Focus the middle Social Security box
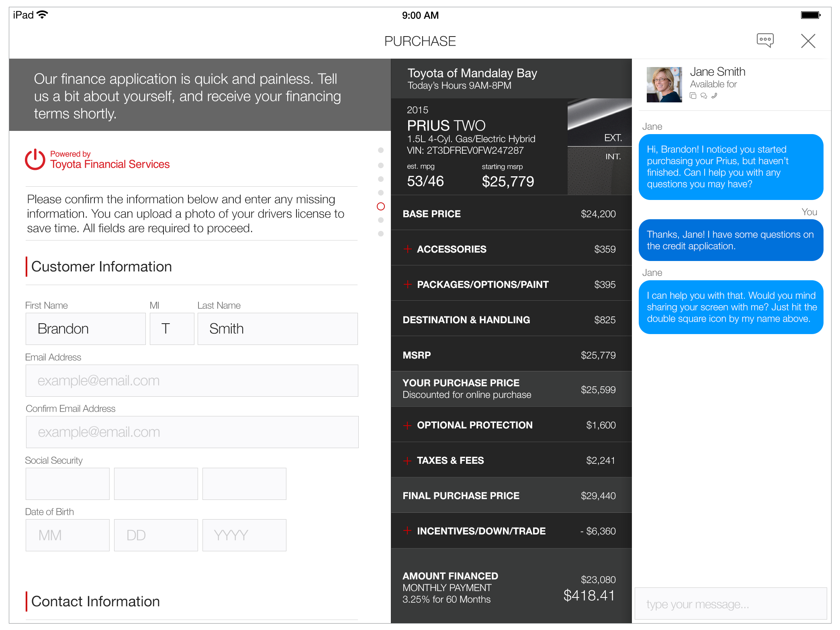This screenshot has width=840, height=630. 156,484
